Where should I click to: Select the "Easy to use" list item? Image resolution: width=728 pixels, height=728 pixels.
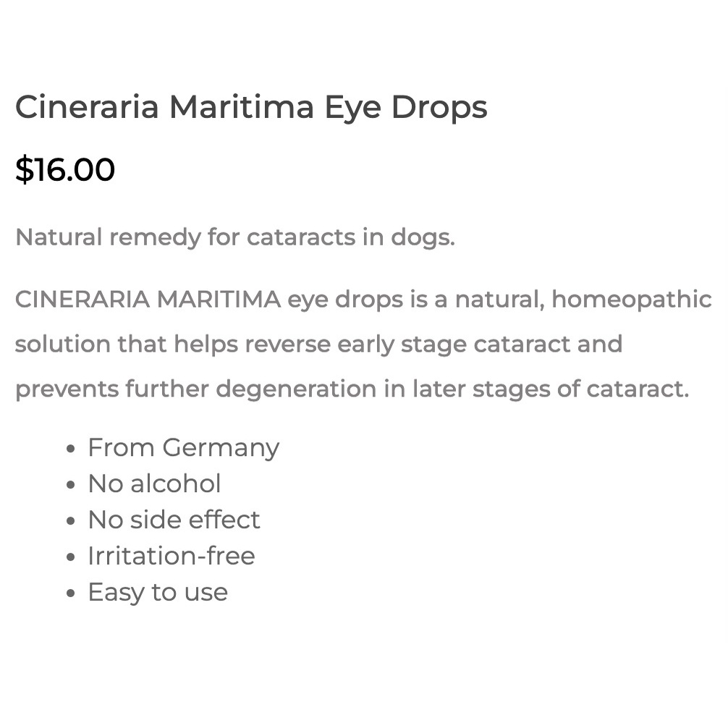tap(158, 593)
